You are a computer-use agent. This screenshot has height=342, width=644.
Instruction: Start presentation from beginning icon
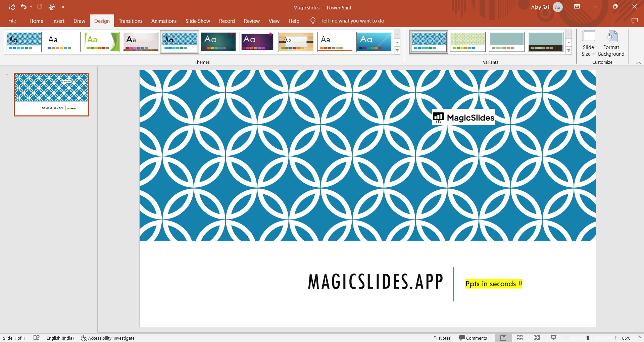point(51,7)
